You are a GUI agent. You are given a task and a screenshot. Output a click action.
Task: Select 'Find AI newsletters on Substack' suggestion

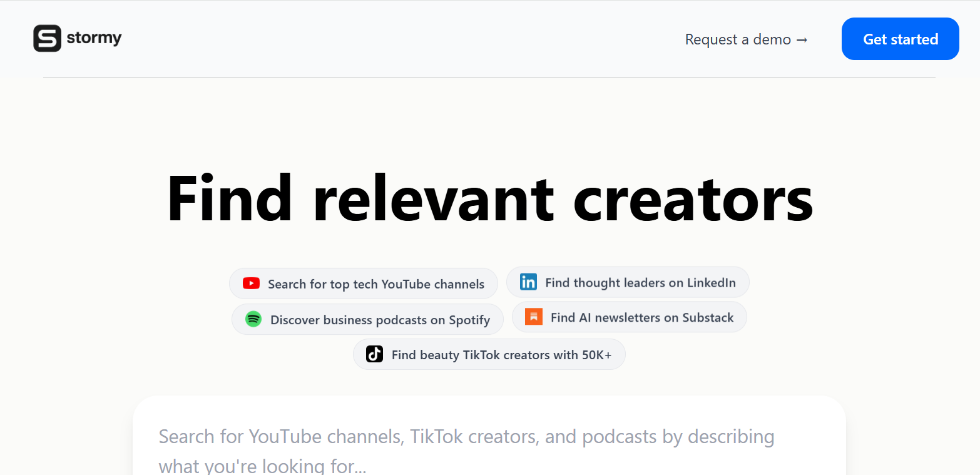tap(641, 317)
